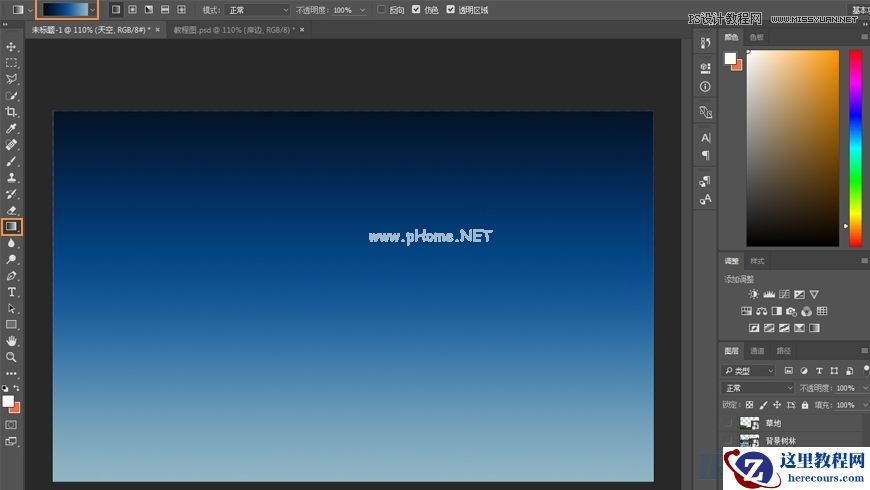Click the gradient preview in options bar
This screenshot has height=490, width=870.
(65, 9)
